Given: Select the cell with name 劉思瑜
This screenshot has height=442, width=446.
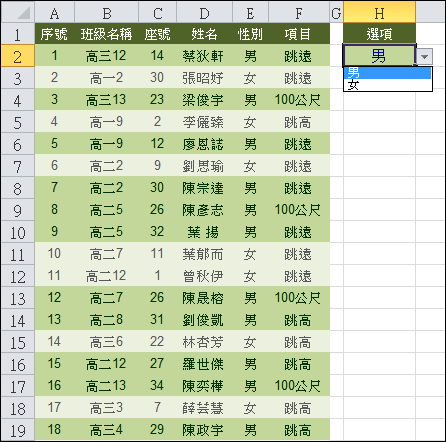Looking at the screenshot, I should pos(204,166).
